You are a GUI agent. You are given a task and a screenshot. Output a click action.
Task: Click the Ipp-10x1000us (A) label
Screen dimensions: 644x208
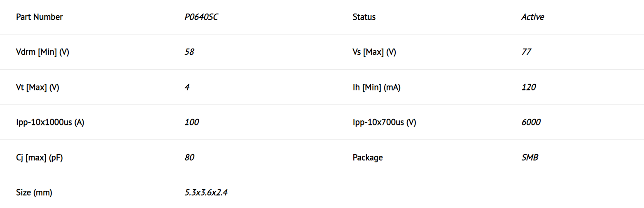coord(50,122)
